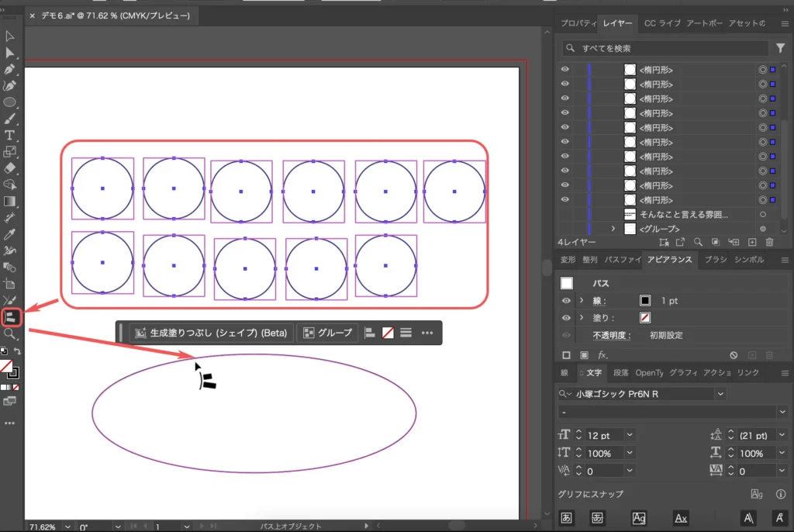Switch to the ブラシ panel tab

click(x=715, y=260)
